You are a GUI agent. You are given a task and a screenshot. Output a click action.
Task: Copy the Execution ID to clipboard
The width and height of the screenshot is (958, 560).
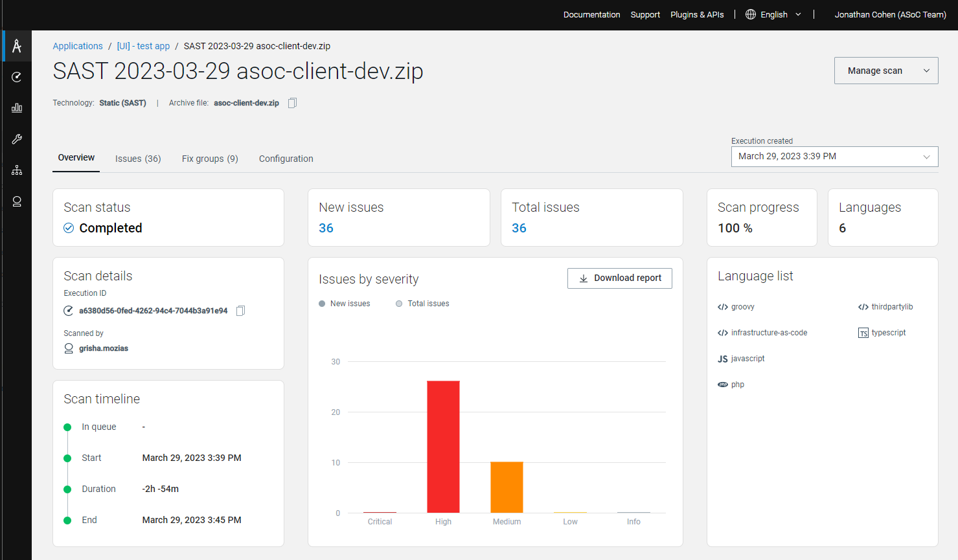240,311
